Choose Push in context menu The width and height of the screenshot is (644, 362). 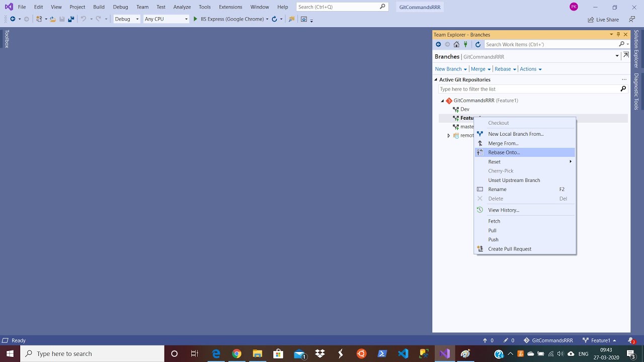(x=525, y=240)
